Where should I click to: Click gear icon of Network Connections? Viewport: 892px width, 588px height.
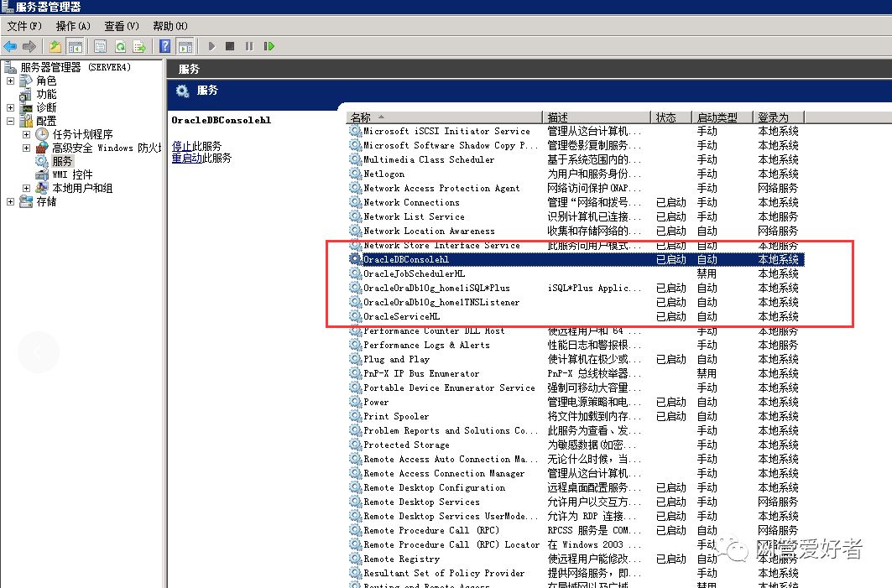(356, 202)
